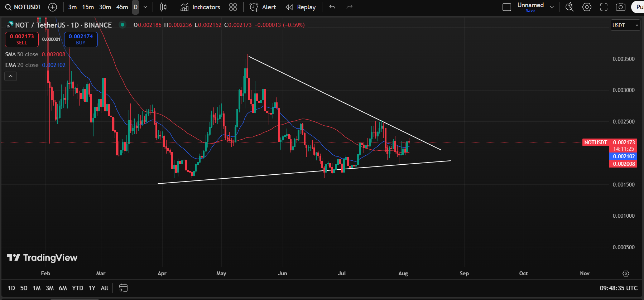This screenshot has height=300, width=644.
Task: Enter fullscreen mode
Action: tap(604, 7)
